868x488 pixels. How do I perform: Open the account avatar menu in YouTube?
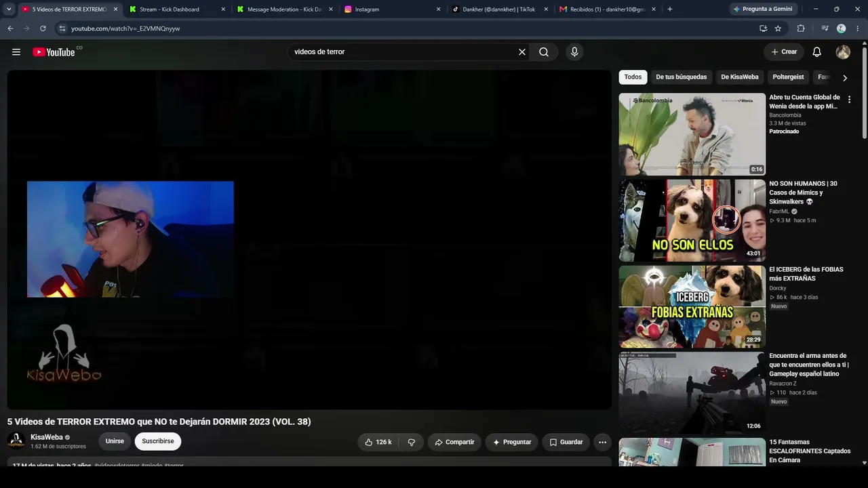coord(843,52)
